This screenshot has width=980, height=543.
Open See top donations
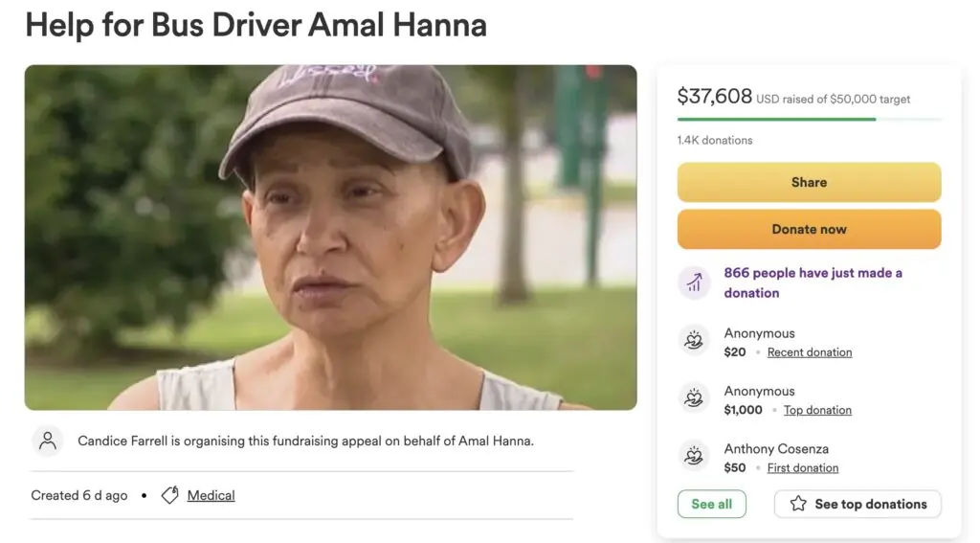pos(857,504)
